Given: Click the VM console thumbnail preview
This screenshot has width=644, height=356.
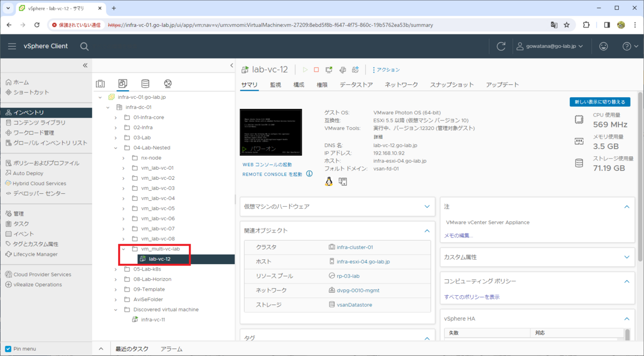Looking at the screenshot, I should coord(271,133).
